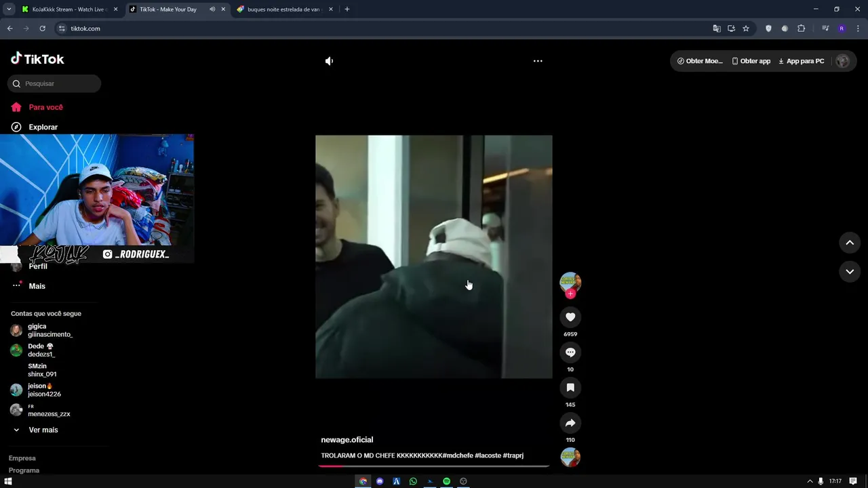868x488 pixels.
Task: Open Discord from the taskbar
Action: pyautogui.click(x=380, y=481)
